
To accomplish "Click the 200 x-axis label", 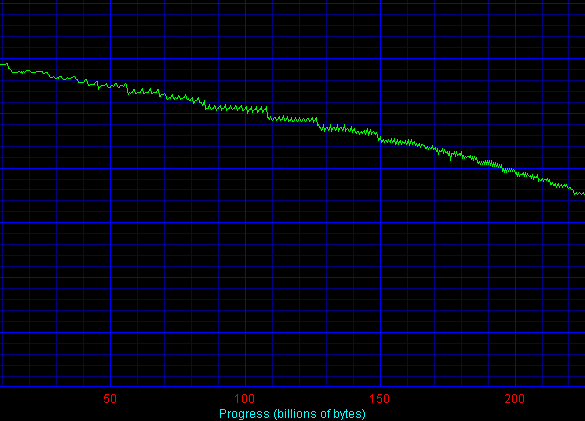I will click(515, 399).
